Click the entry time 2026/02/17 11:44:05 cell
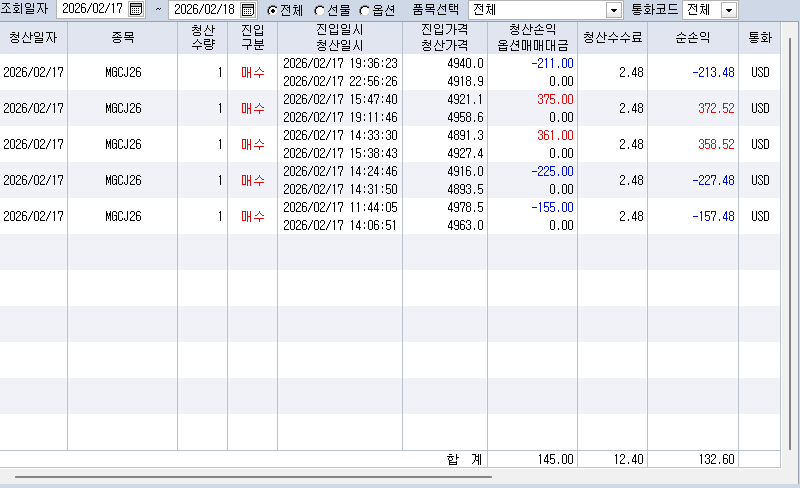 pos(340,207)
